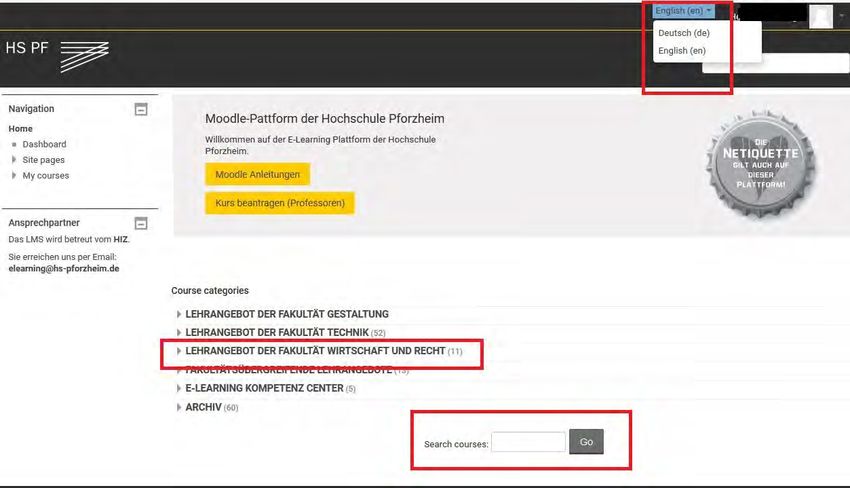The image size is (850, 488).
Task: Click the user avatar picture
Action: click(x=821, y=16)
